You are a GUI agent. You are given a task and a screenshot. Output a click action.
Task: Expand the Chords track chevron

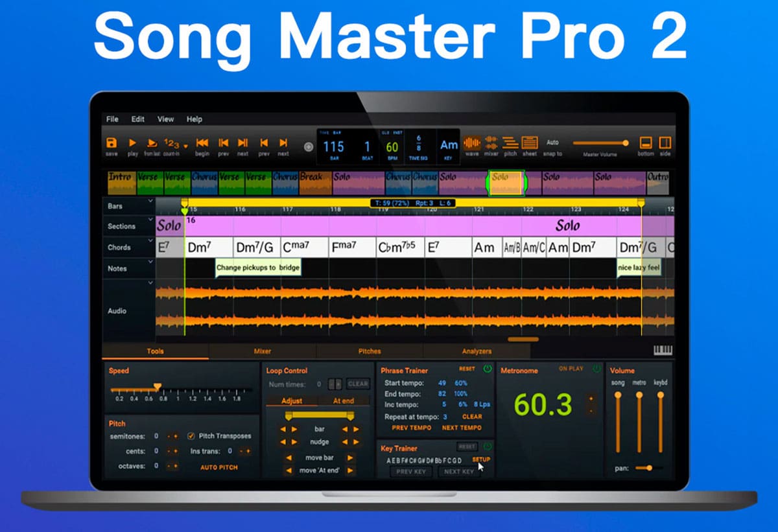coord(151,242)
